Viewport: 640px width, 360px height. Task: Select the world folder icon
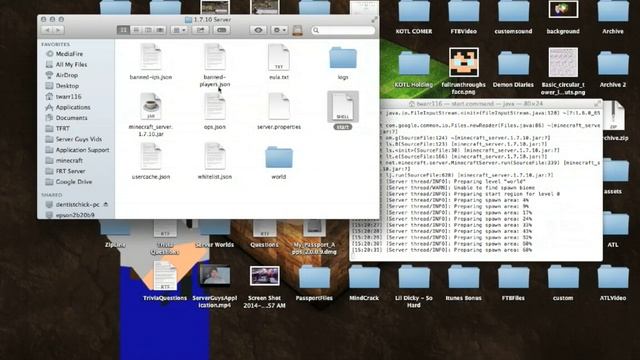pos(279,158)
